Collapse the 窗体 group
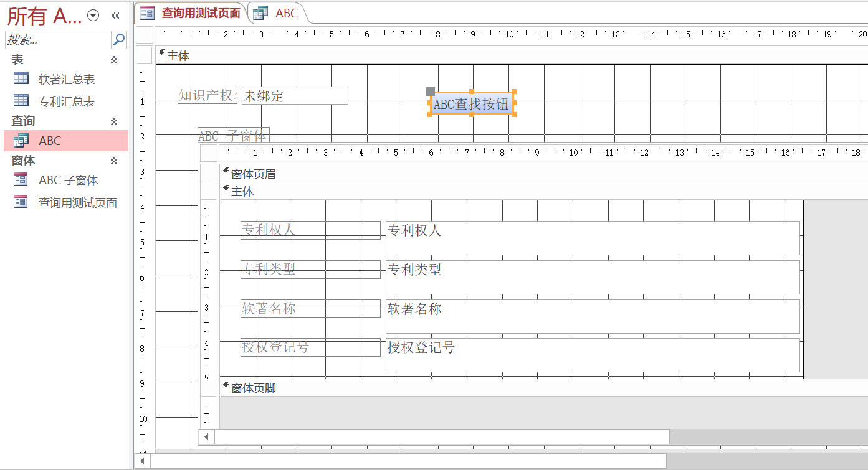 114,161
